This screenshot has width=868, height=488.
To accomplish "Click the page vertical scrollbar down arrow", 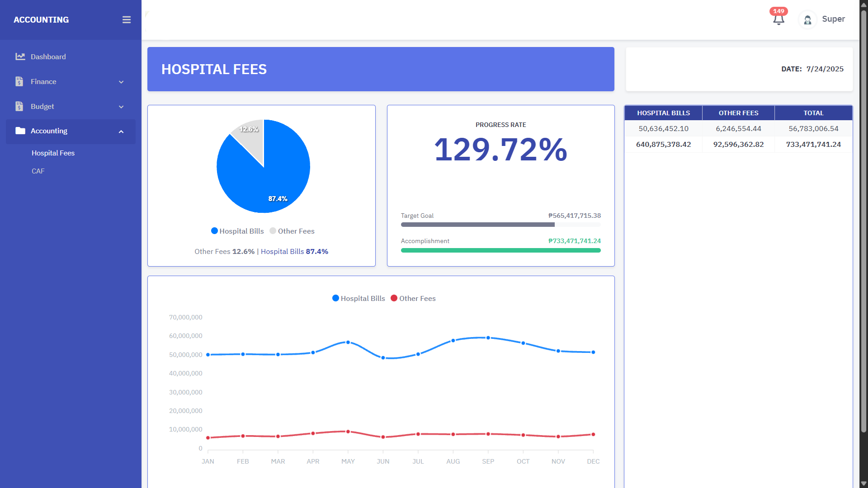I will coord(863,483).
